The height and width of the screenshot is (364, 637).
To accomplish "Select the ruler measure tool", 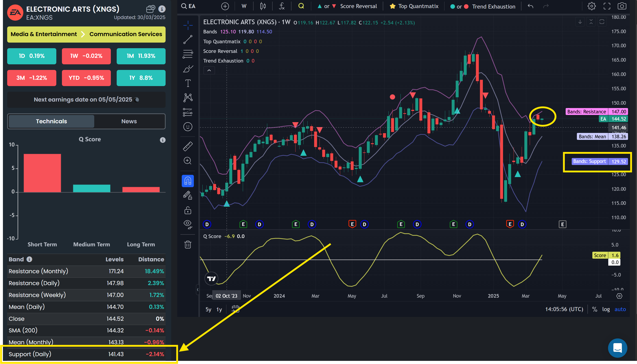I will pyautogui.click(x=188, y=146).
